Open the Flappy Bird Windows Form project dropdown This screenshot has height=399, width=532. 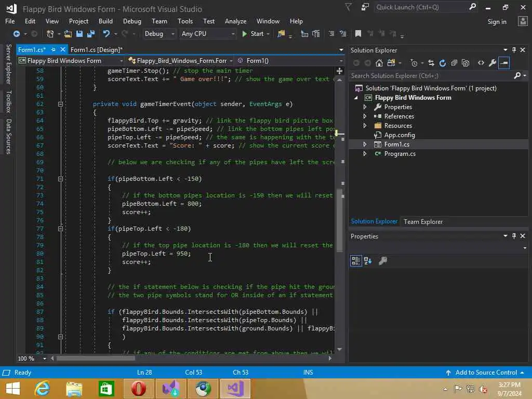click(71, 61)
